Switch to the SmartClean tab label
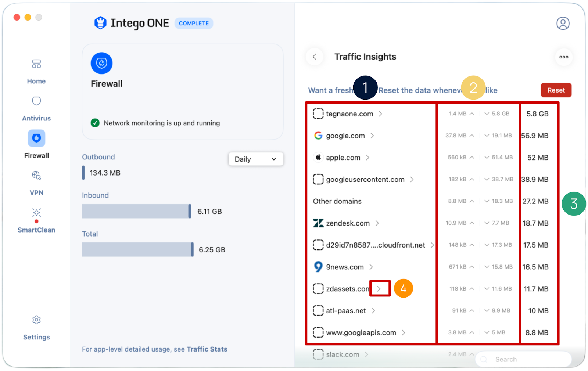The width and height of the screenshot is (588, 371). pyautogui.click(x=36, y=230)
